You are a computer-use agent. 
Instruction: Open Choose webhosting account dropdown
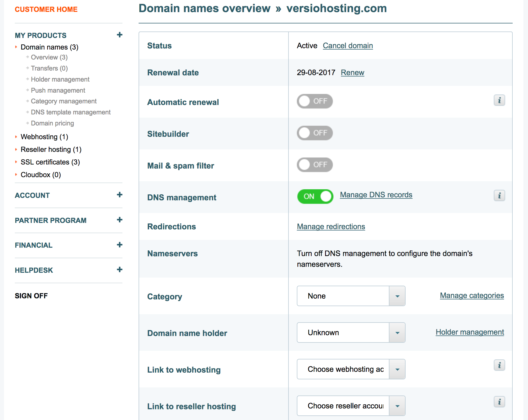click(x=351, y=369)
